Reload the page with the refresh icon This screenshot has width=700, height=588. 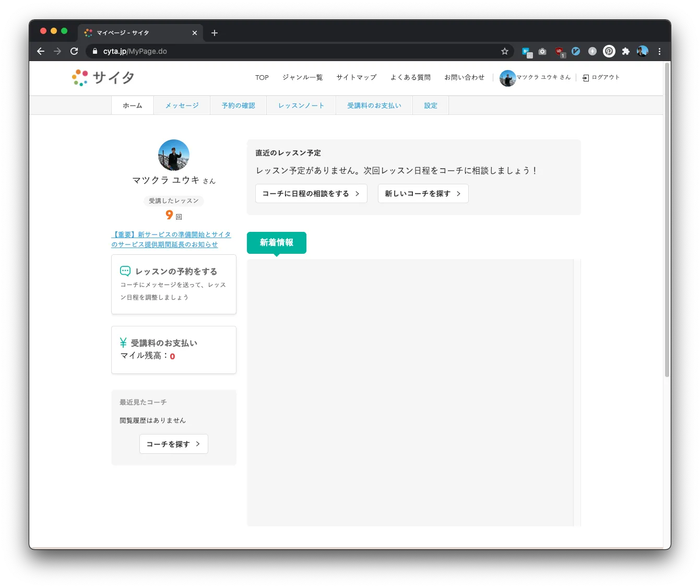[74, 51]
